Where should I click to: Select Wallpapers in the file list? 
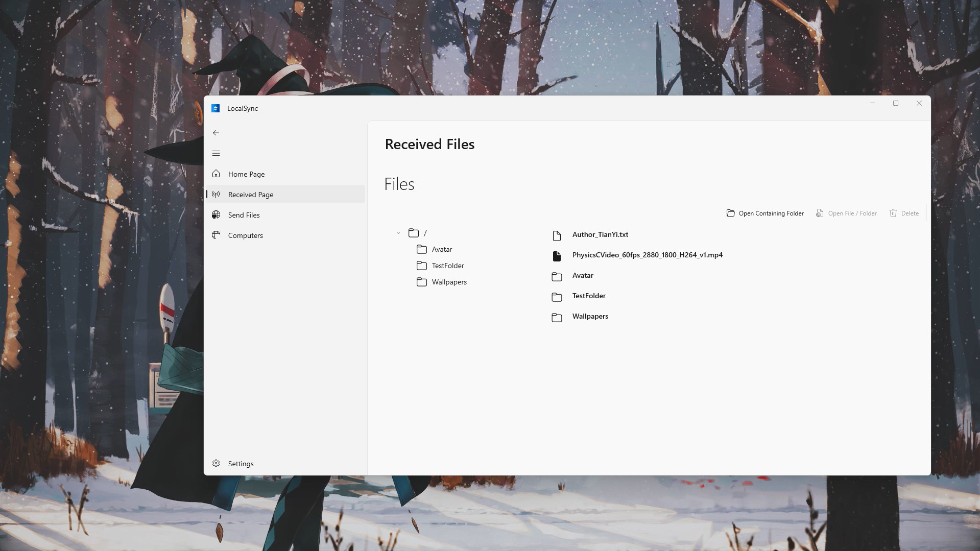(x=590, y=316)
